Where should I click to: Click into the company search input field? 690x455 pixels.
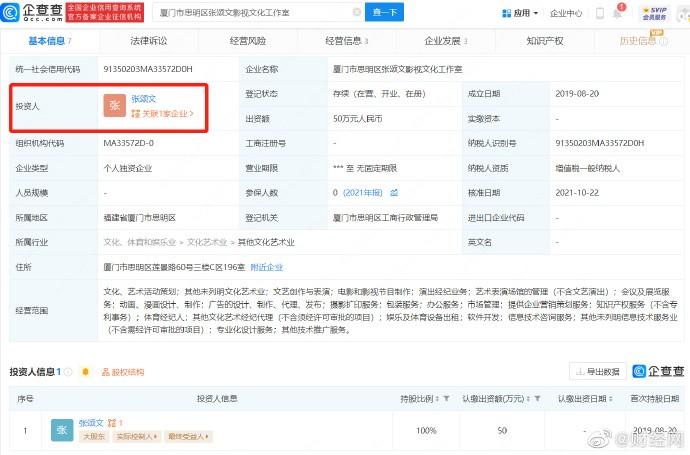(255, 13)
